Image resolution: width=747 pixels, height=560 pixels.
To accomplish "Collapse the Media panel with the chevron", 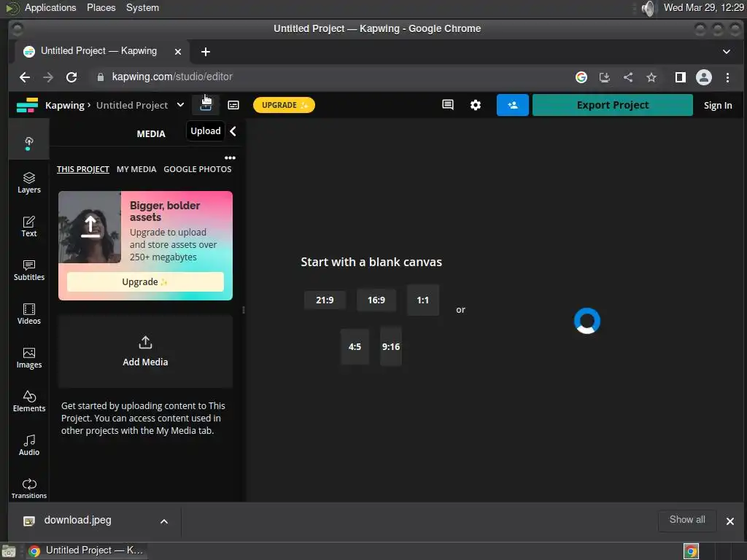I will pos(233,131).
